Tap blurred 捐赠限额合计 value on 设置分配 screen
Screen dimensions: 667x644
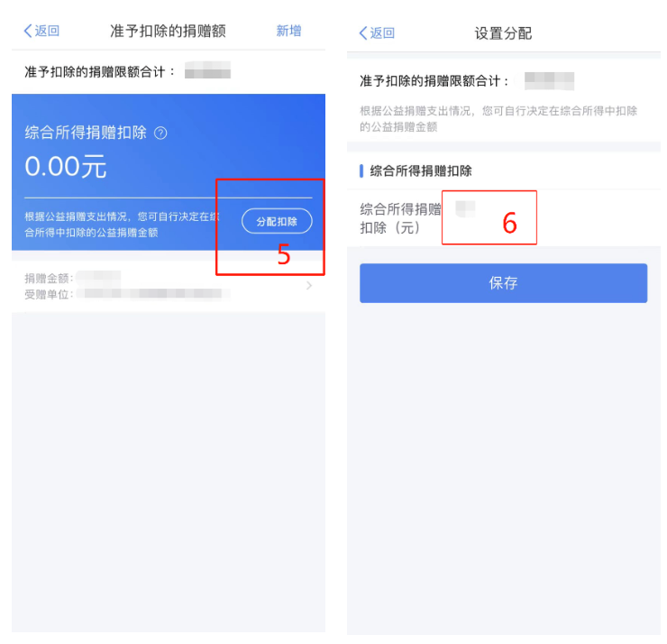click(549, 81)
